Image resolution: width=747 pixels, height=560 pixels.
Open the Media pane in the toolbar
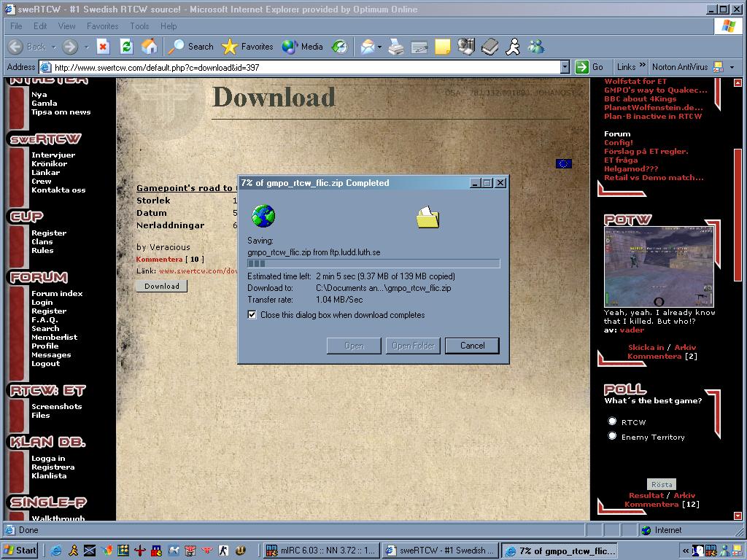[x=302, y=47]
